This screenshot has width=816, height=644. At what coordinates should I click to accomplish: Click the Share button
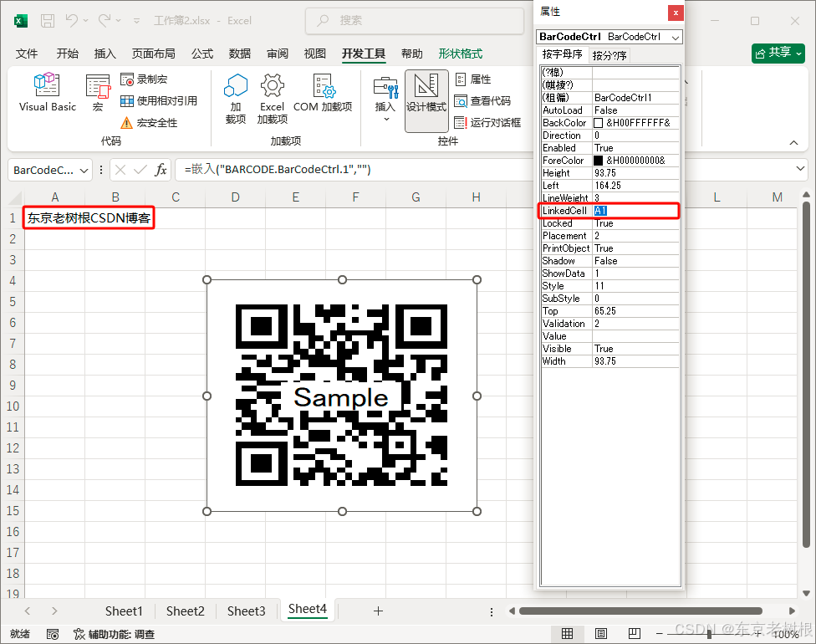point(778,53)
